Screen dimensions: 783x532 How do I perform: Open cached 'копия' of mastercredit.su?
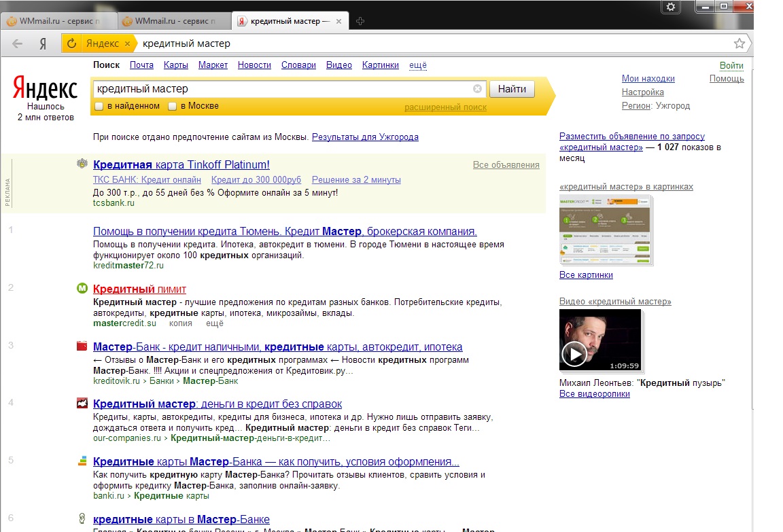(180, 323)
